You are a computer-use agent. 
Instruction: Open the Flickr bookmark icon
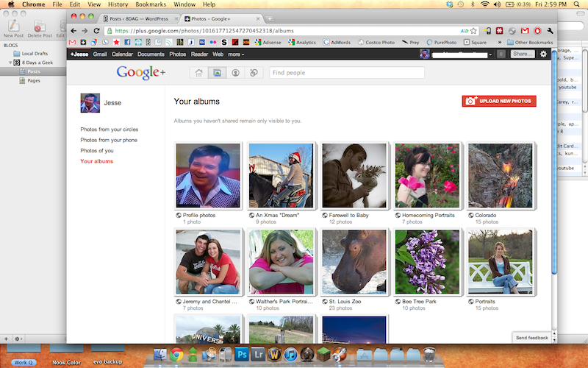213,42
